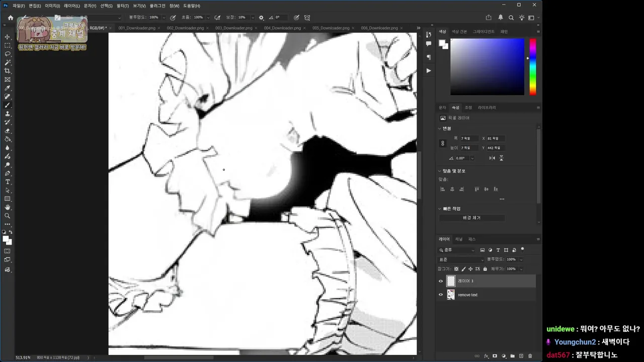Pick a color in the color field
The image size is (644, 362).
click(487, 67)
